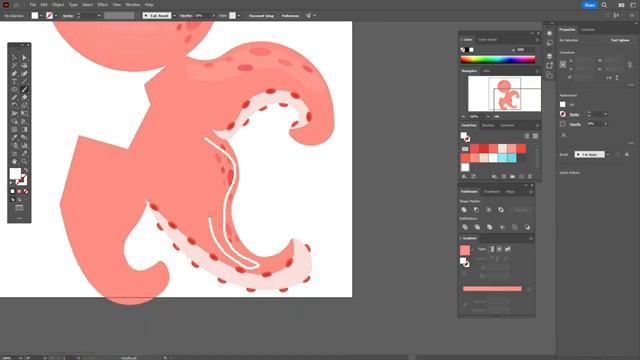
Task: Set toolbar paint mode to None
Action: (26, 191)
